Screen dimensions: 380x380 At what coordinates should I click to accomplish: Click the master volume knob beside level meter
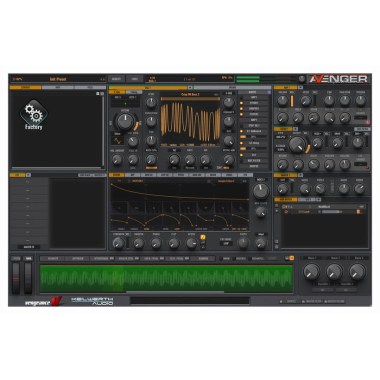point(302,79)
